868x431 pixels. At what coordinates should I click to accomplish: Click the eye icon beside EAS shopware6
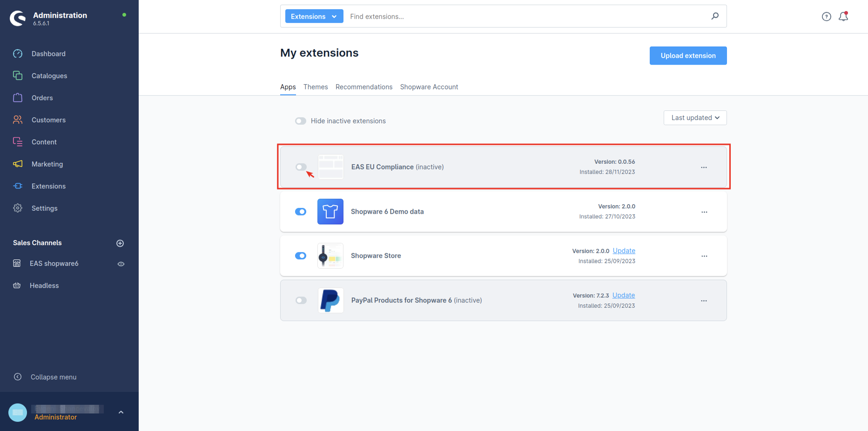pos(121,264)
